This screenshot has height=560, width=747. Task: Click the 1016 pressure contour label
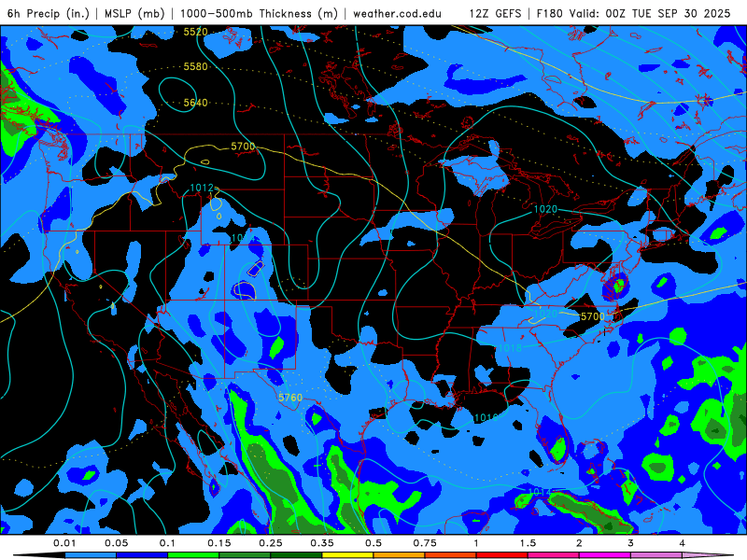486,417
